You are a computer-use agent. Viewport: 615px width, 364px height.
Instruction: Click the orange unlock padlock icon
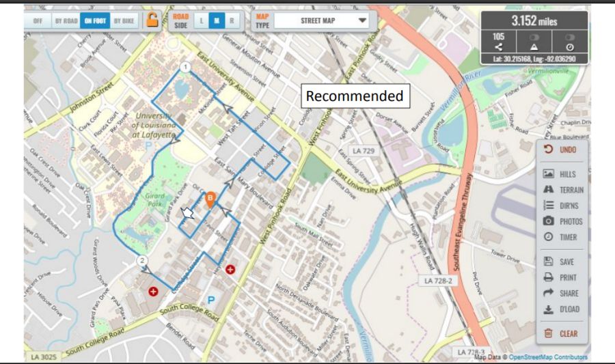152,20
